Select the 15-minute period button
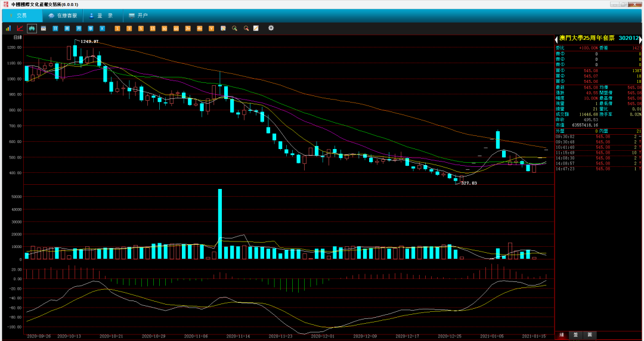 (x=153, y=29)
